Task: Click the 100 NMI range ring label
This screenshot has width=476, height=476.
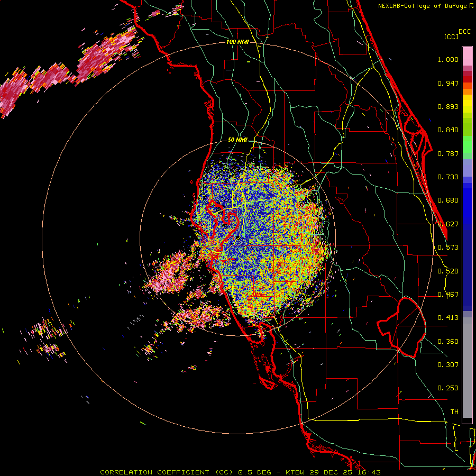Action: [x=237, y=42]
